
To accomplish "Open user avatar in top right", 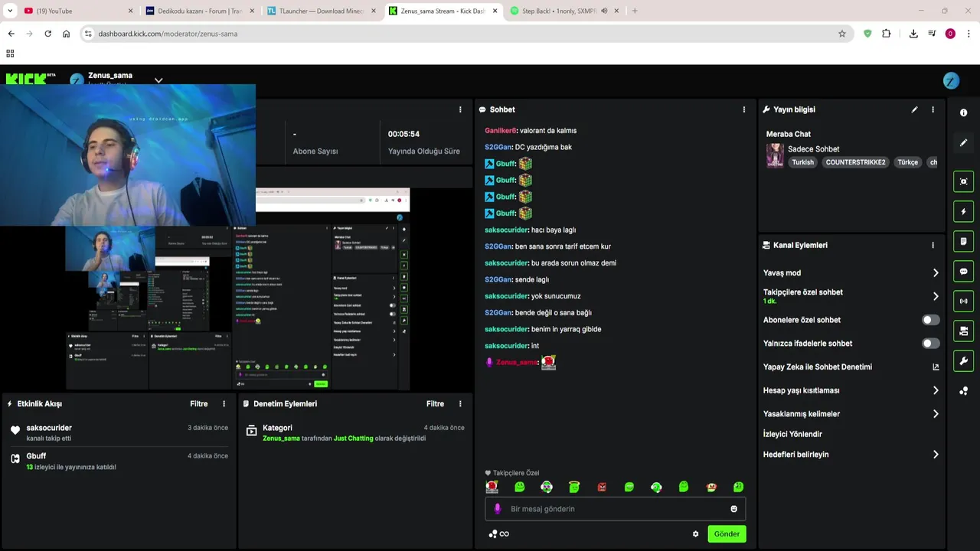I will click(951, 81).
